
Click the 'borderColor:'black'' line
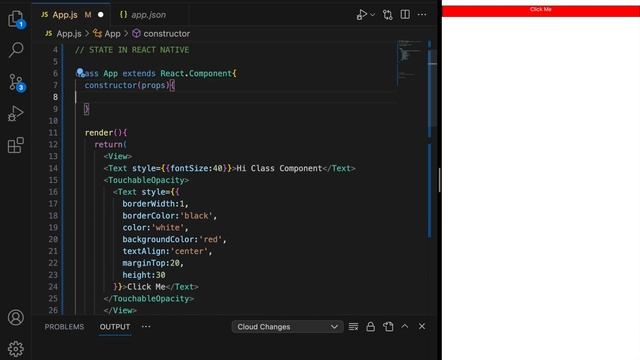pos(169,216)
